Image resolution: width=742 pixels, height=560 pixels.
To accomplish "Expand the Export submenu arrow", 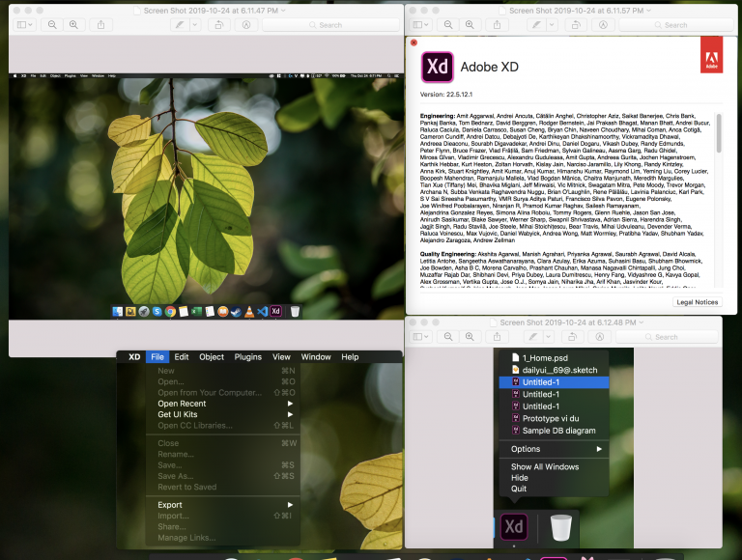I will coord(290,505).
